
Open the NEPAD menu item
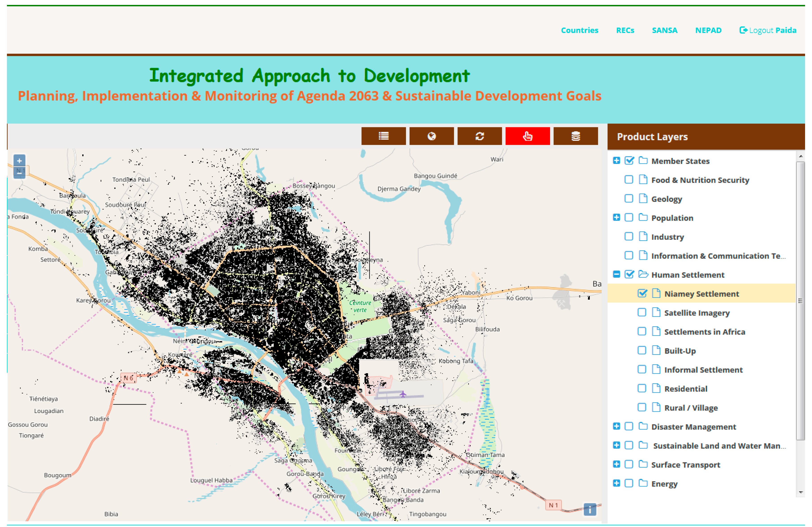[708, 30]
